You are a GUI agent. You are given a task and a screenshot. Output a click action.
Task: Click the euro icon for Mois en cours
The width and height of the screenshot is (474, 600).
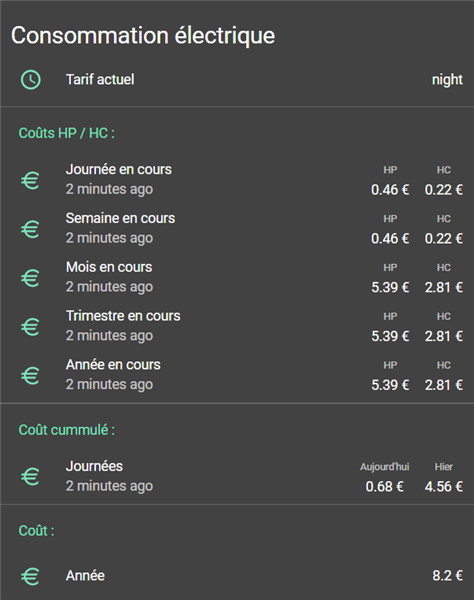click(x=30, y=278)
